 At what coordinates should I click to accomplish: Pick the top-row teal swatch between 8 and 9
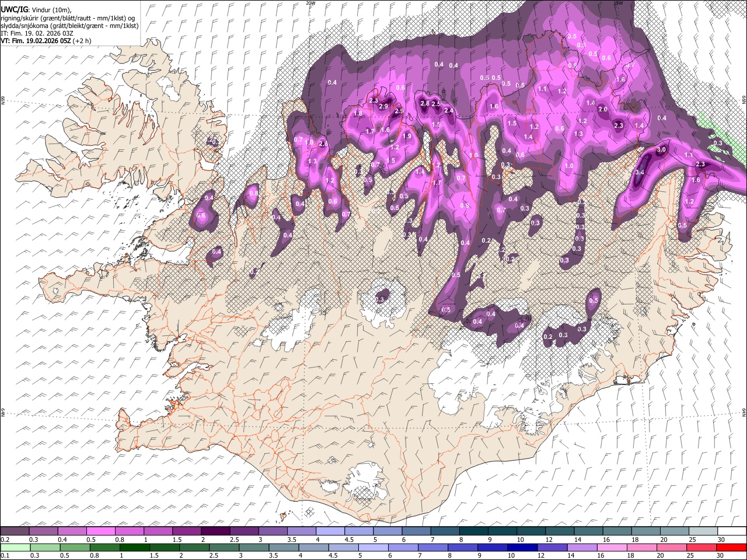click(x=474, y=531)
